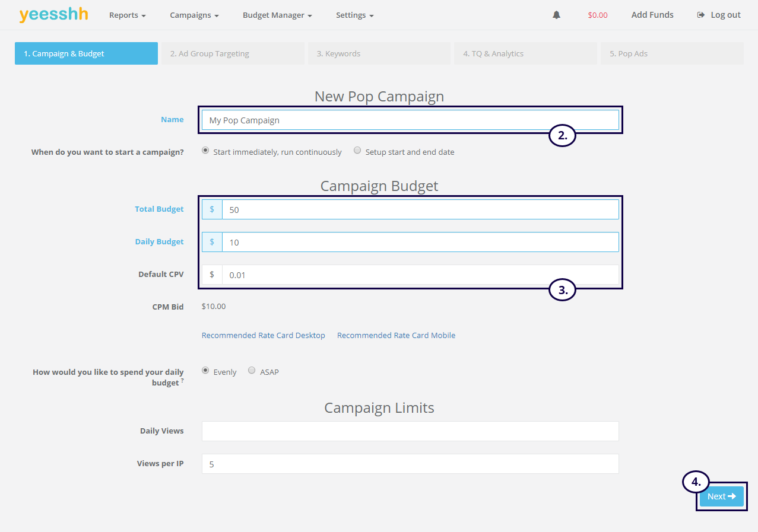Go to the Keywords step tab
This screenshot has height=532, width=758.
pos(379,53)
